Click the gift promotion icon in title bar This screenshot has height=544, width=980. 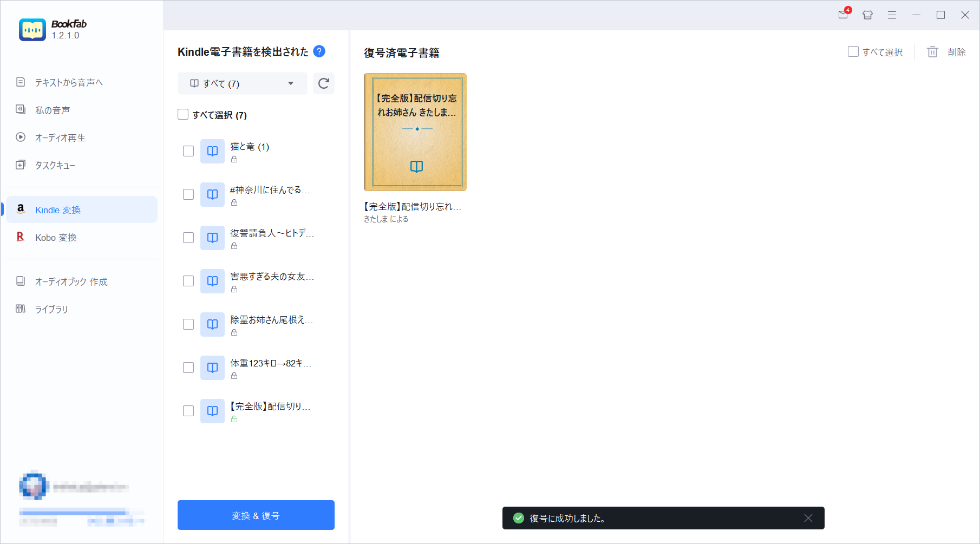pos(867,15)
